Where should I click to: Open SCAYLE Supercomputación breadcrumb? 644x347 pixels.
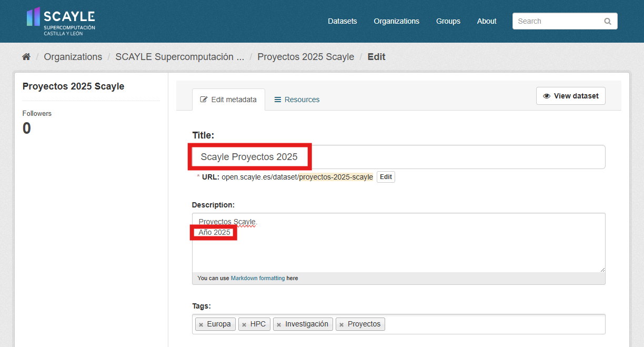pyautogui.click(x=180, y=57)
